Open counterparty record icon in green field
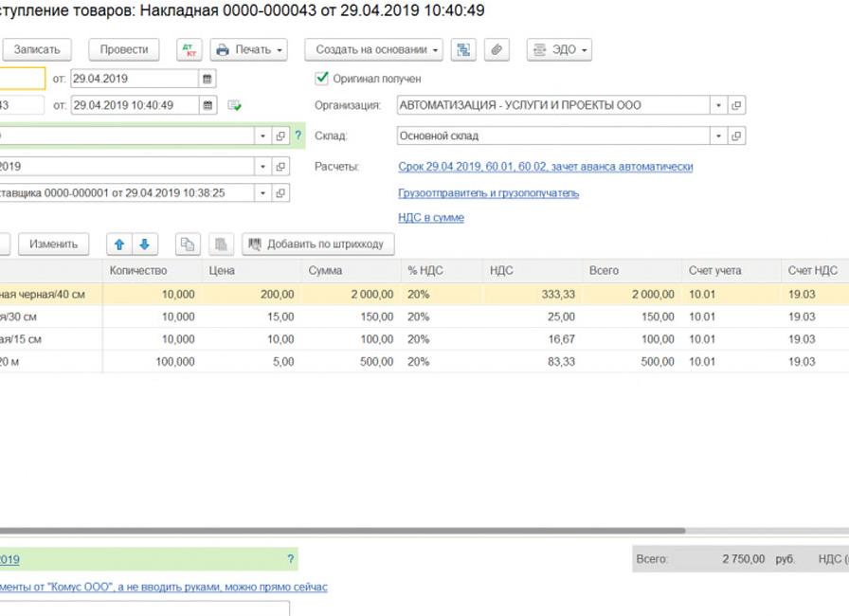The width and height of the screenshot is (849, 616). click(x=280, y=136)
